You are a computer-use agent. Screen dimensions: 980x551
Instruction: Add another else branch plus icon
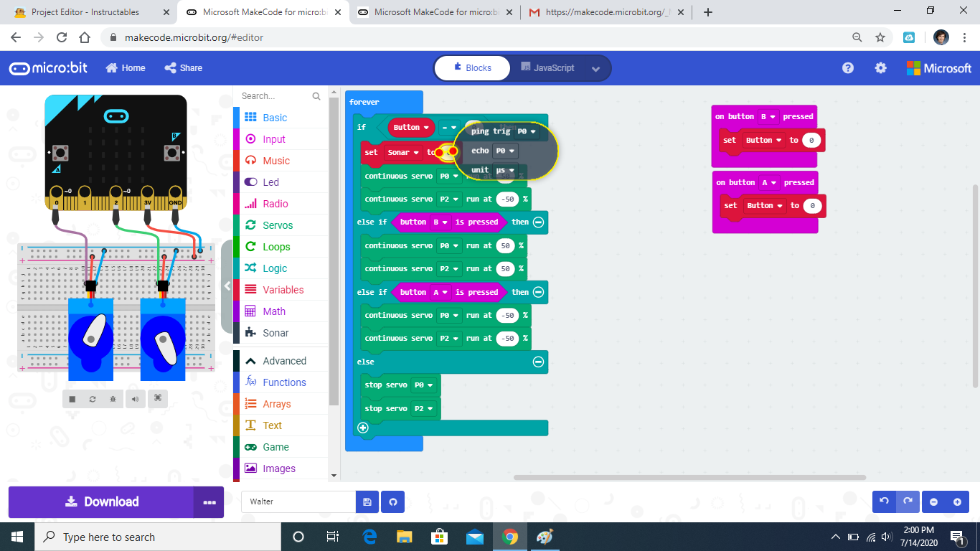(x=362, y=428)
